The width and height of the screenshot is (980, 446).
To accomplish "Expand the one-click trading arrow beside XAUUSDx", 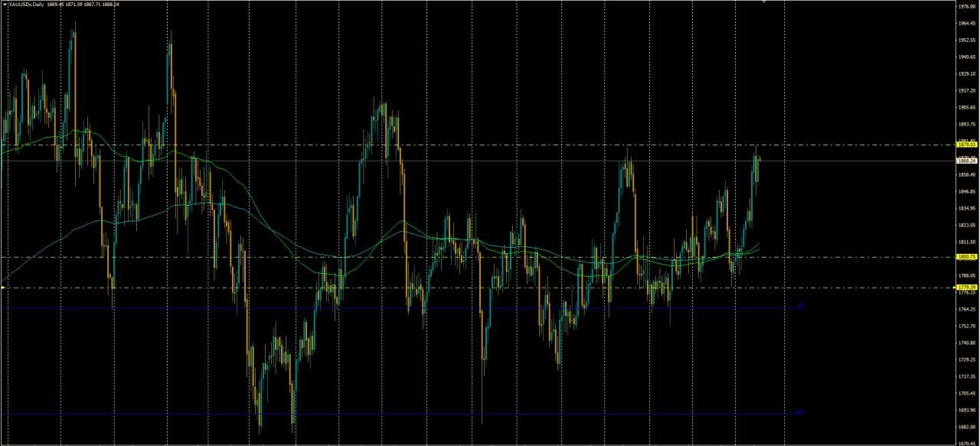I will [x=4, y=4].
